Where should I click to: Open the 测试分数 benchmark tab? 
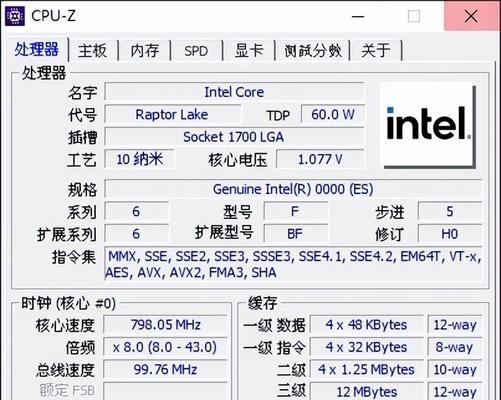pyautogui.click(x=313, y=51)
